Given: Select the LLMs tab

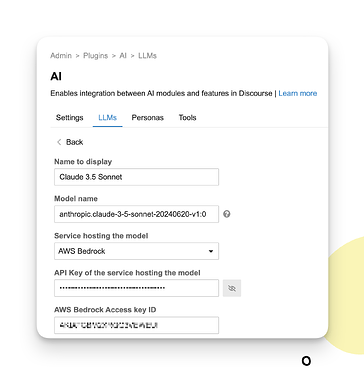Looking at the screenshot, I should tap(107, 118).
